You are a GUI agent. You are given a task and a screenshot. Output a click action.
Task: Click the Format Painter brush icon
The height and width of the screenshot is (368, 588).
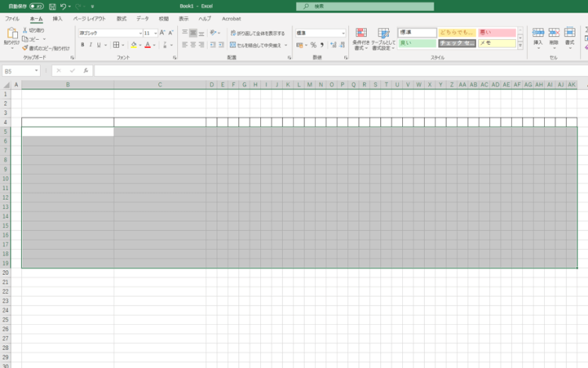[25, 47]
